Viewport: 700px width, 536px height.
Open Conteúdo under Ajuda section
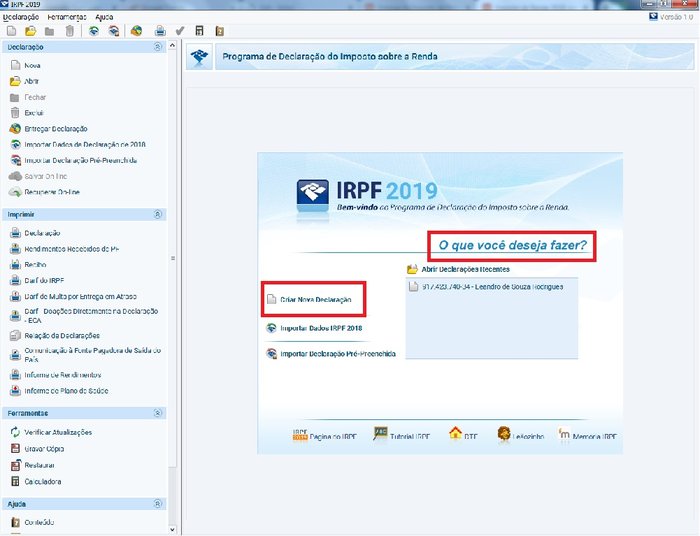[x=32, y=522]
